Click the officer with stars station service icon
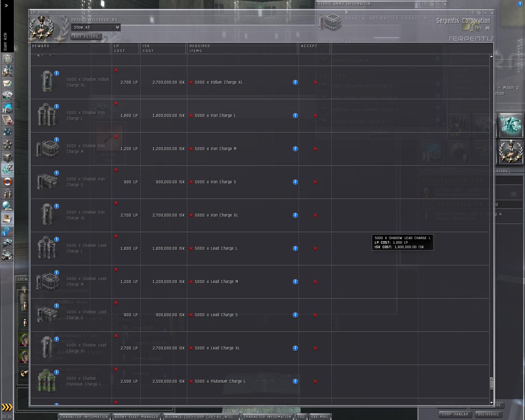The width and height of the screenshot is (525, 420). [x=511, y=151]
